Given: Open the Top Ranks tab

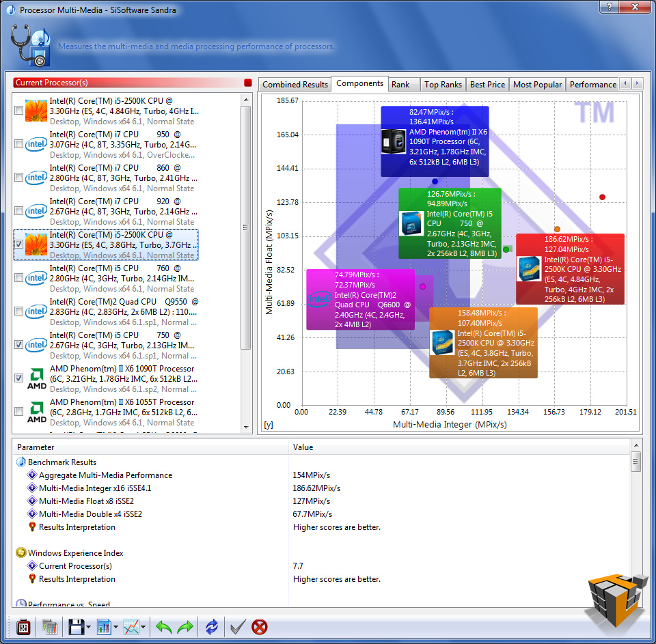Looking at the screenshot, I should [443, 85].
